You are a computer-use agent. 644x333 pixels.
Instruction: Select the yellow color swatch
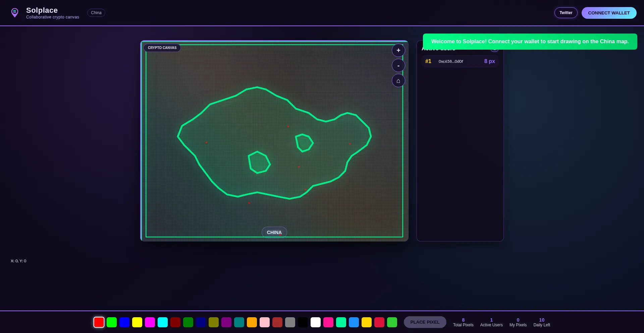[137, 322]
